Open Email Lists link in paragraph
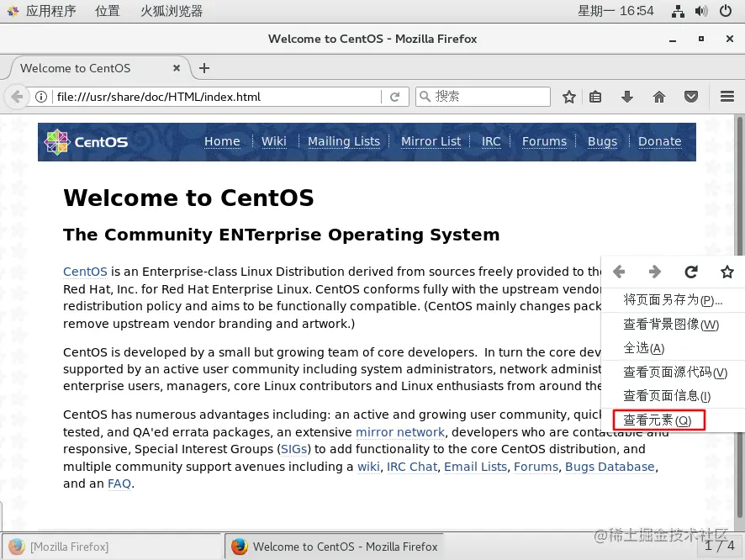Viewport: 745px width, 560px height. tap(475, 467)
